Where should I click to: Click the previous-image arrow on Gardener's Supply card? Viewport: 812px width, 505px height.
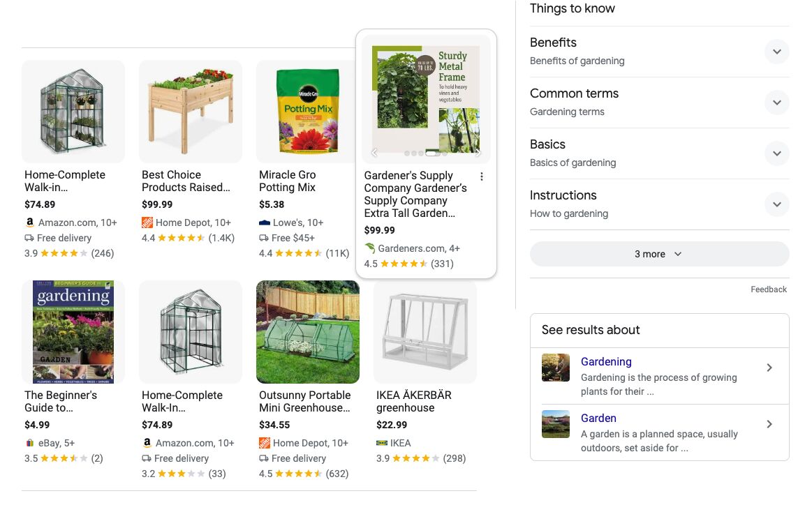374,152
